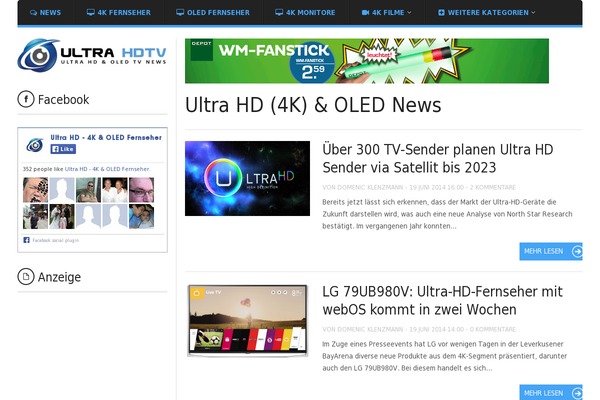This screenshot has height=400, width=600.
Task: Click the Ultra HDTV site logo
Action: [x=92, y=56]
